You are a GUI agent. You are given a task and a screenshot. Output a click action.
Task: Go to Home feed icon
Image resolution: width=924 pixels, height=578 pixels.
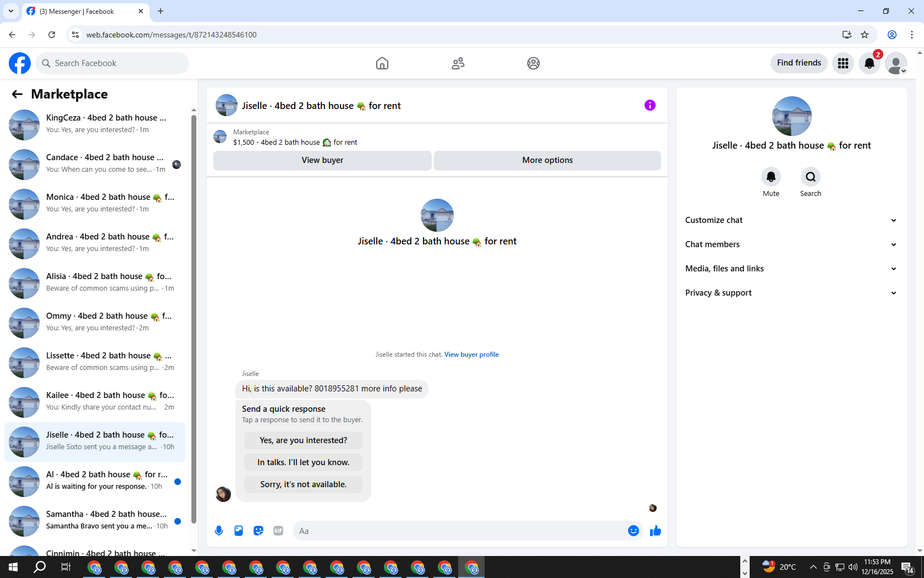point(382,63)
